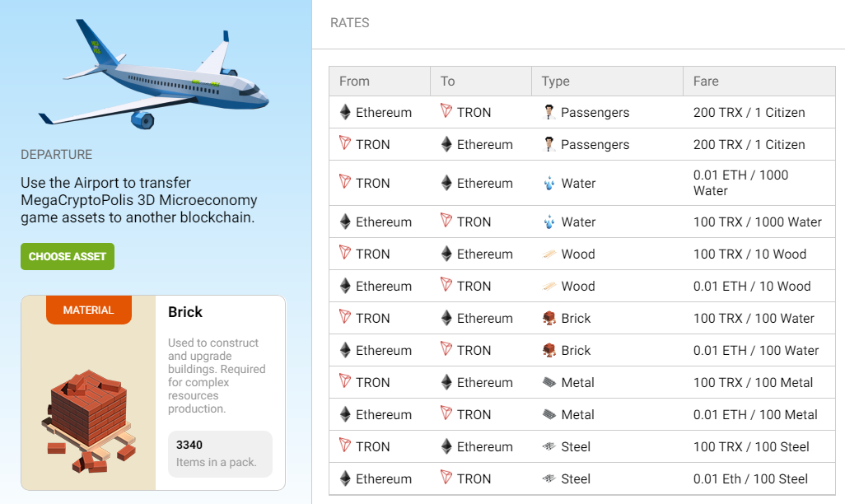Click the Passengers icon in first row
845x504 pixels.
coord(549,112)
